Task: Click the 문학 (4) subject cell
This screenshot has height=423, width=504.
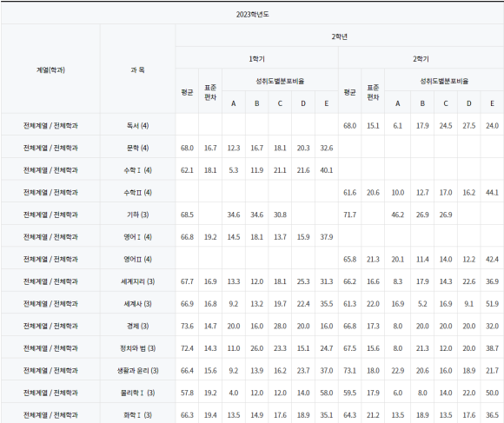Action: [x=137, y=148]
